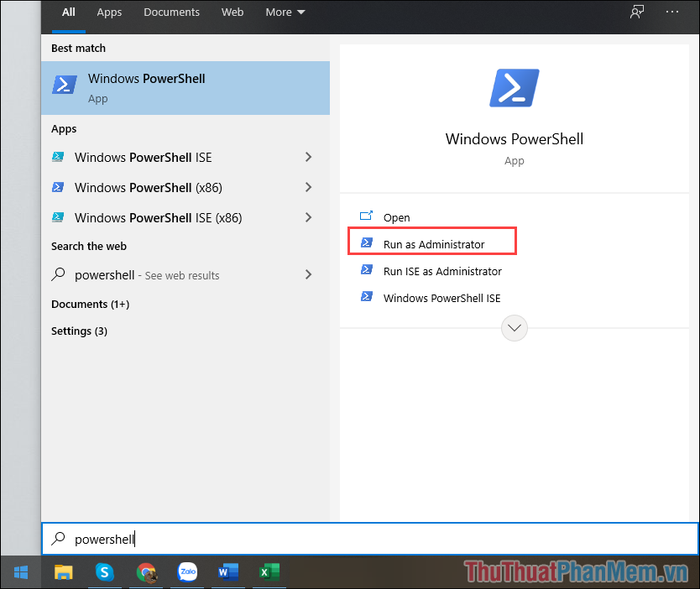Click the search box magnifier icon
The height and width of the screenshot is (589, 700).
pos(58,539)
